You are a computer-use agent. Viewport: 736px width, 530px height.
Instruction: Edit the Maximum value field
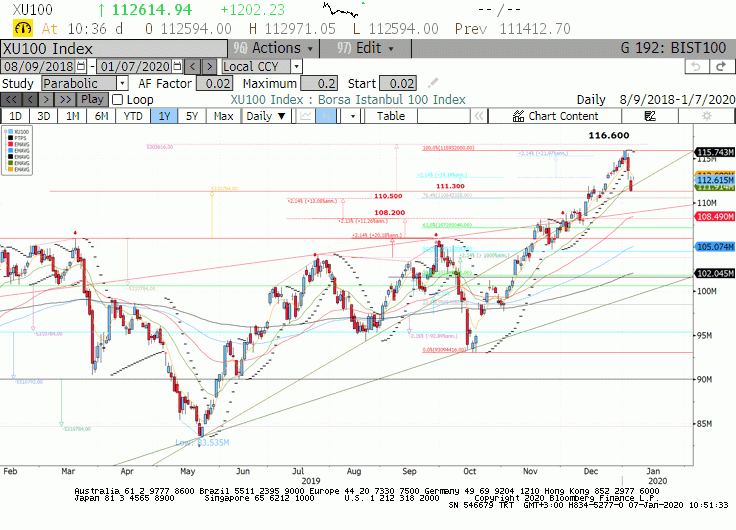pyautogui.click(x=319, y=84)
